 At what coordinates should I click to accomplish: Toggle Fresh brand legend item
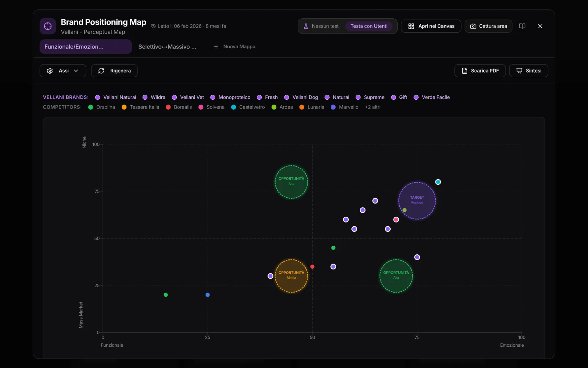[x=267, y=97]
